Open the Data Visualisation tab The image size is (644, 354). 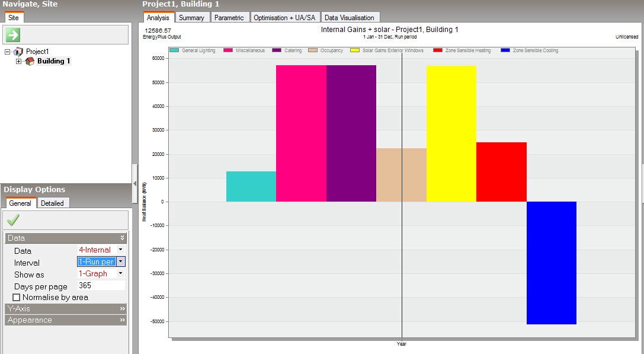click(349, 18)
